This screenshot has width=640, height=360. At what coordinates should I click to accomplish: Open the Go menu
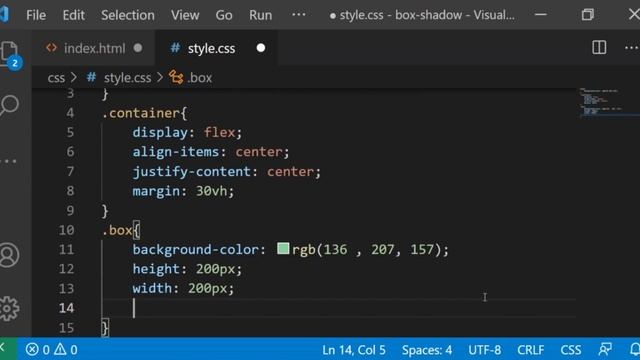(x=224, y=15)
